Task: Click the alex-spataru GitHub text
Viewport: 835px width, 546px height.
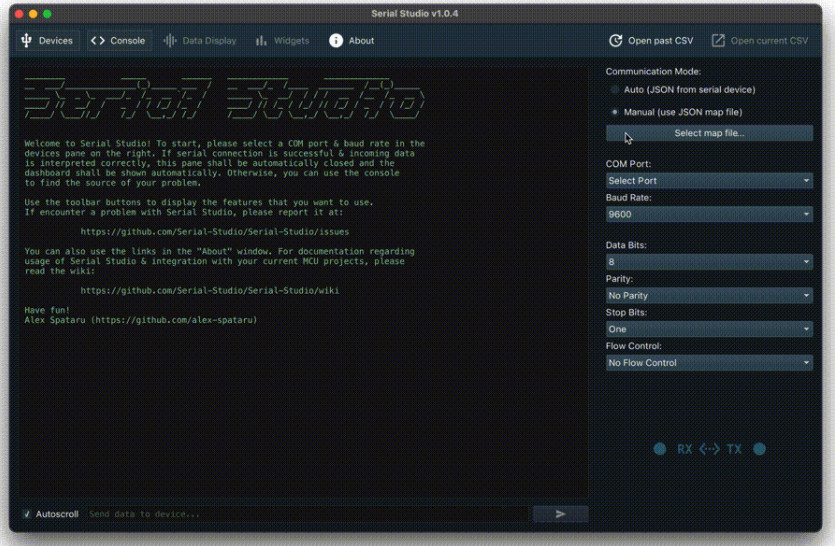Action: point(176,320)
